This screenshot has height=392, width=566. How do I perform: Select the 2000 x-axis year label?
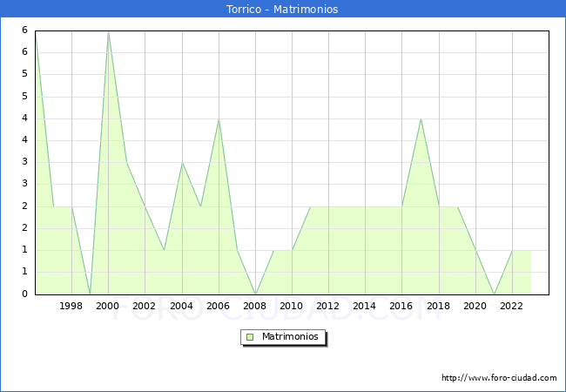[108, 306]
